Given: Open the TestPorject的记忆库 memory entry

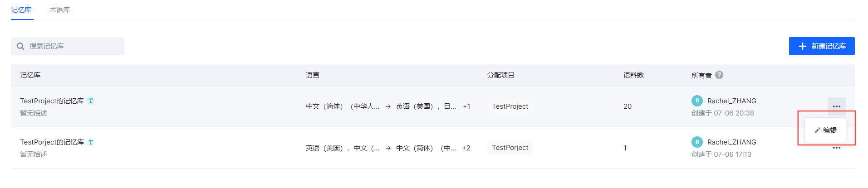Looking at the screenshot, I should click(x=52, y=142).
